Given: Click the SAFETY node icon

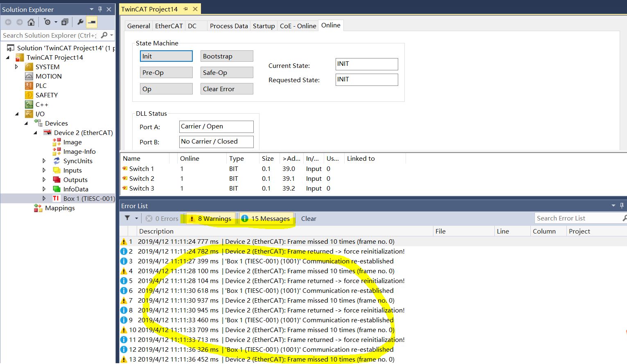Looking at the screenshot, I should pyautogui.click(x=29, y=95).
